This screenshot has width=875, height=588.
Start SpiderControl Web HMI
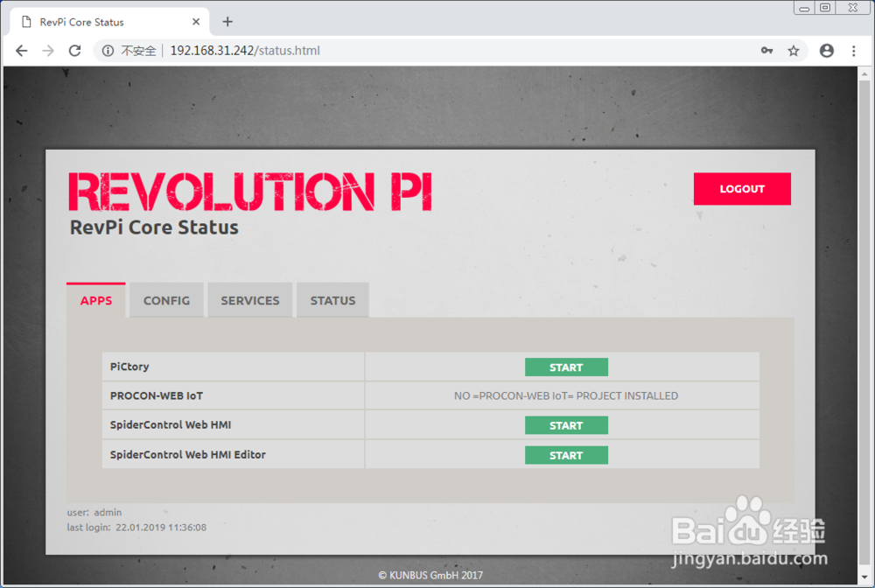pos(566,425)
